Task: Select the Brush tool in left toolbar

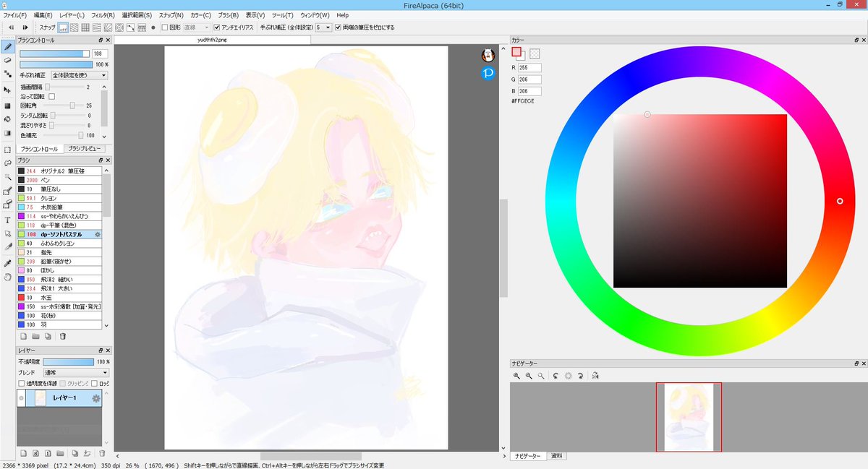Action: point(7,47)
